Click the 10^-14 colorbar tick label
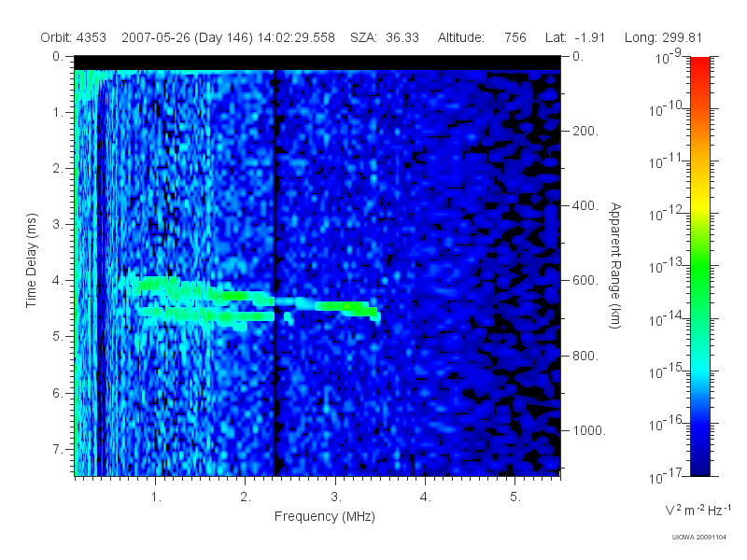 tap(668, 318)
